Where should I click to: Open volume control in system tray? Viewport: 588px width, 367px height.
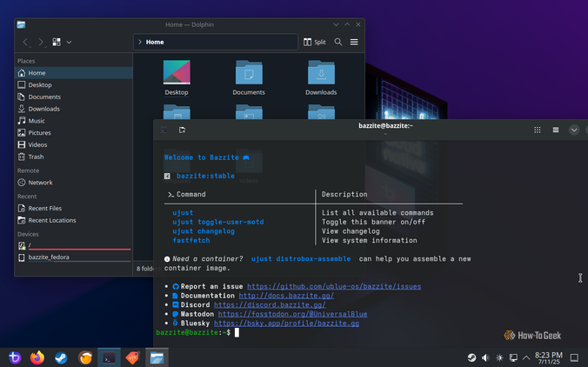(x=485, y=357)
